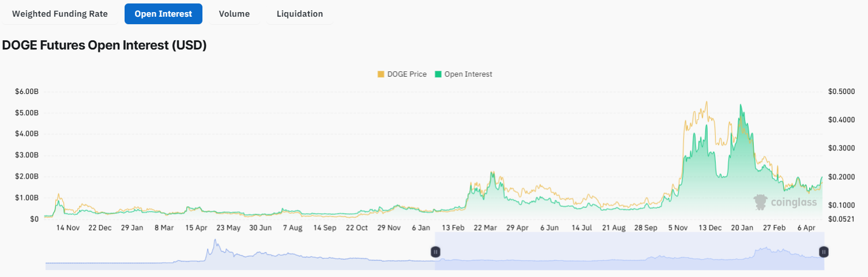Click the 29 Apr date label
The image size is (868, 277).
[x=518, y=228]
